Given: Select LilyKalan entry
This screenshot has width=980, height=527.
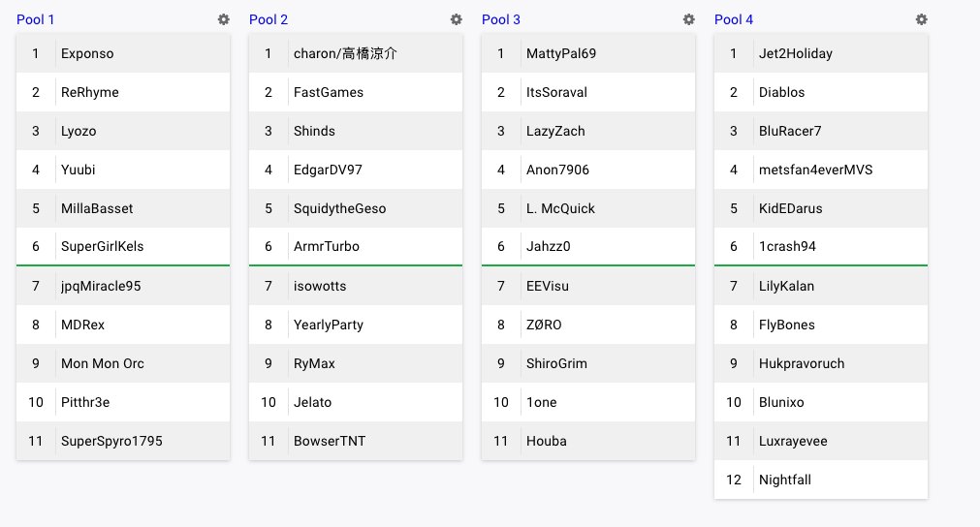Looking at the screenshot, I should pos(821,286).
